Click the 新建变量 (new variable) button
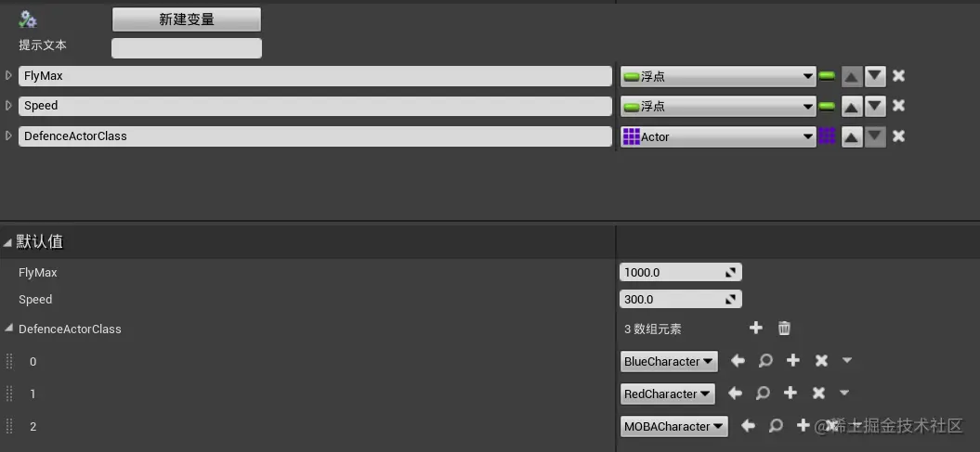 tap(186, 19)
